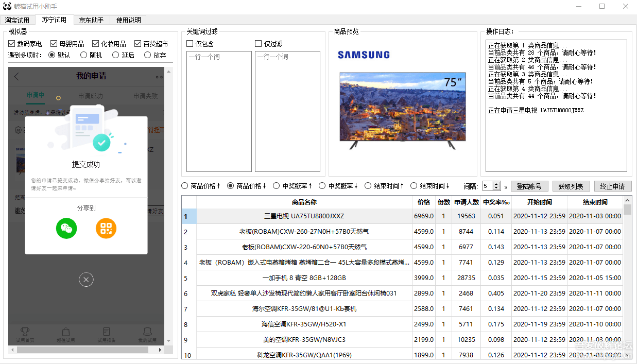
Task: Click the 登陆账号 button
Action: click(x=529, y=186)
